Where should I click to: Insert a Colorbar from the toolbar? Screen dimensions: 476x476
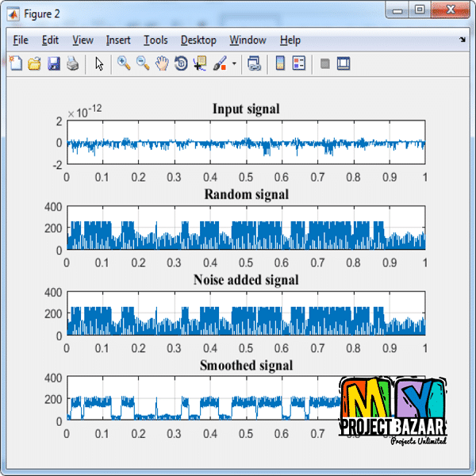280,63
